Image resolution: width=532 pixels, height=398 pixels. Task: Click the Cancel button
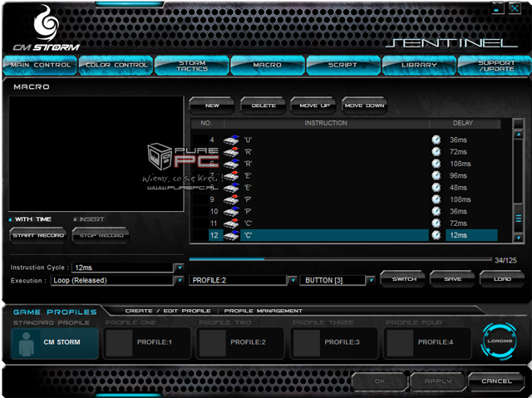[495, 381]
